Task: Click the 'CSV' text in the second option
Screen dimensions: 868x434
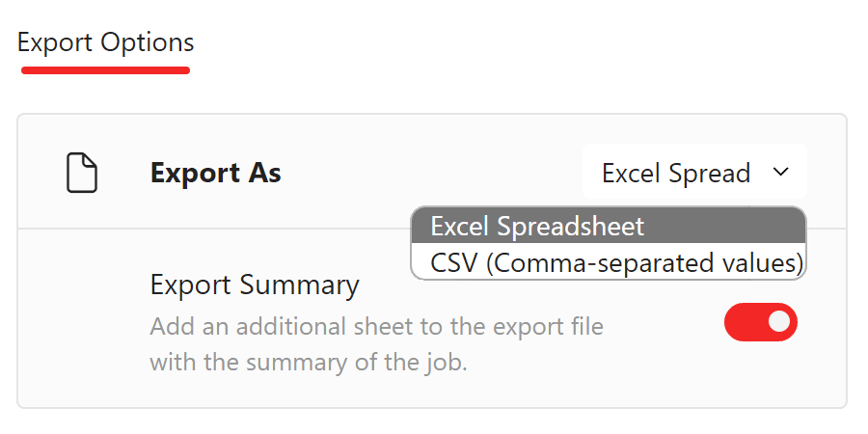Action: [x=453, y=263]
